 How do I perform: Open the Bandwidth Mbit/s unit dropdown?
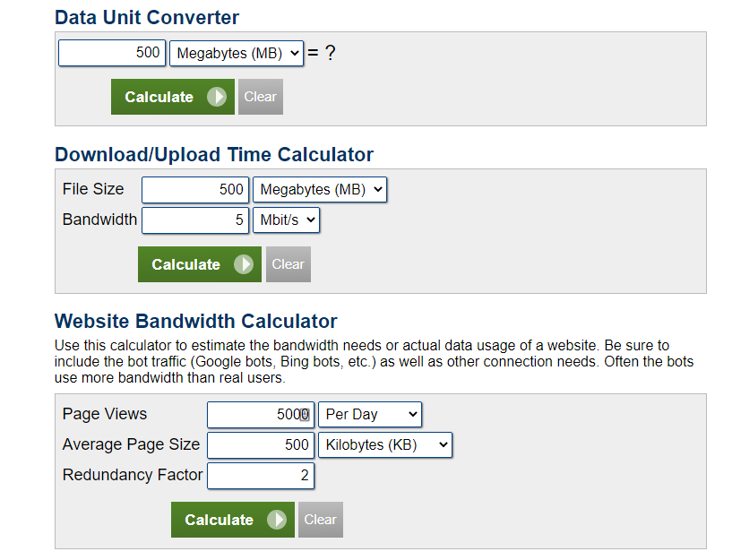[286, 220]
